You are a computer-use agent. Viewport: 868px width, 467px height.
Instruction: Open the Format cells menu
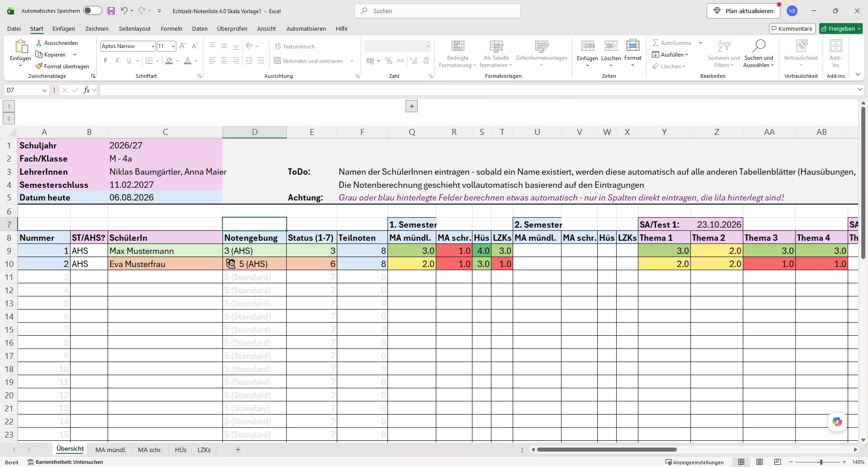633,54
